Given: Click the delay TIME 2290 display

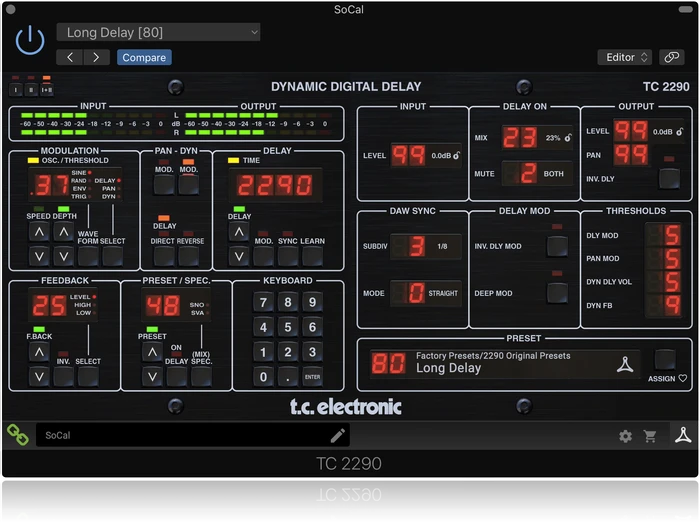Looking at the screenshot, I should coord(275,185).
